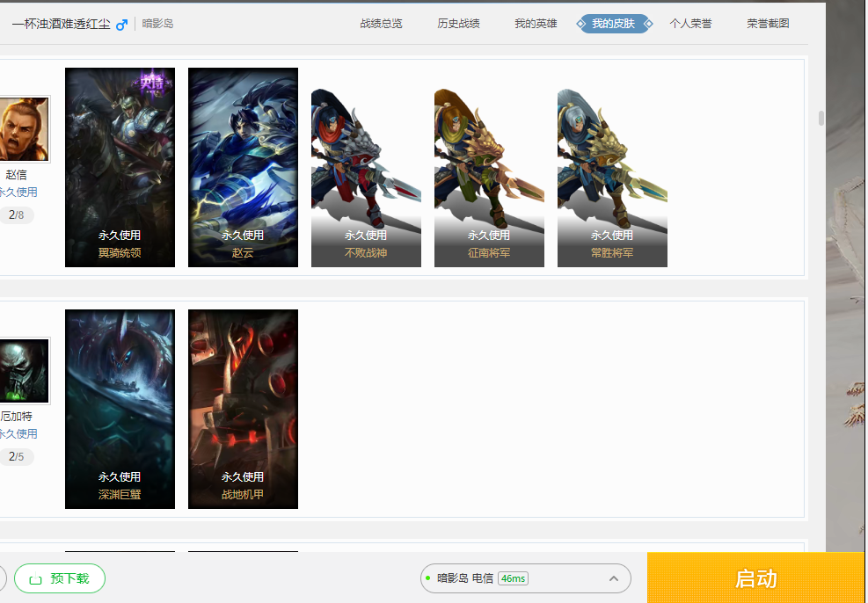The image size is (868, 603).
Task: Go to the 我的英雄 tab
Action: (536, 24)
